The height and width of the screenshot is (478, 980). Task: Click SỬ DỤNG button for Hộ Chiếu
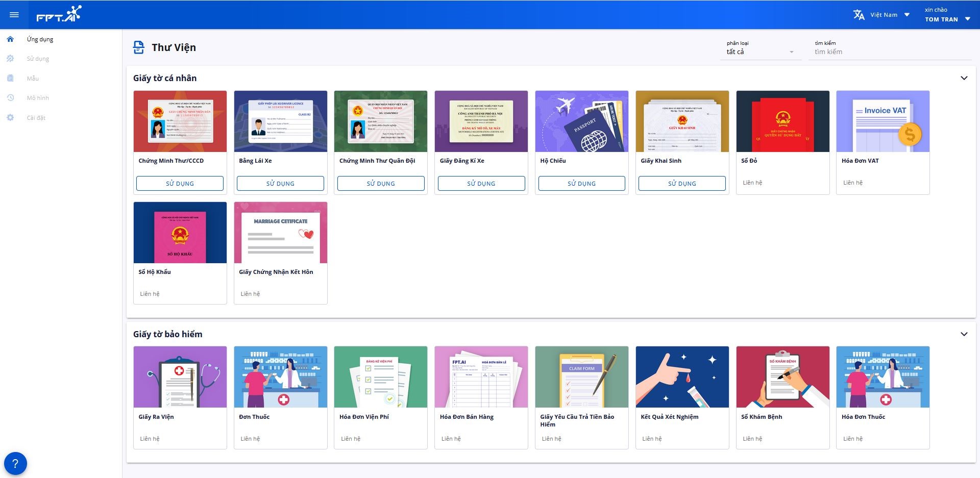pos(581,183)
